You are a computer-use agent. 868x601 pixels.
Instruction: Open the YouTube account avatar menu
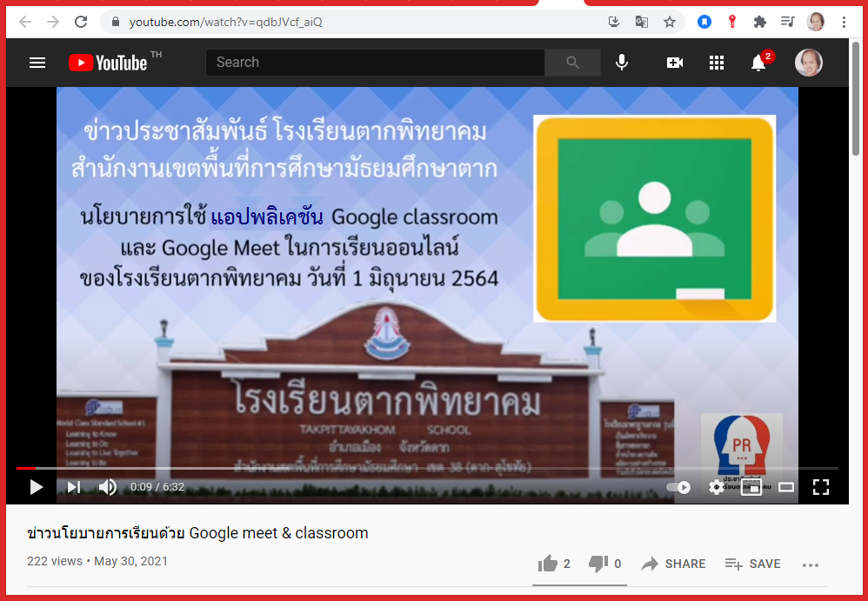pos(808,63)
